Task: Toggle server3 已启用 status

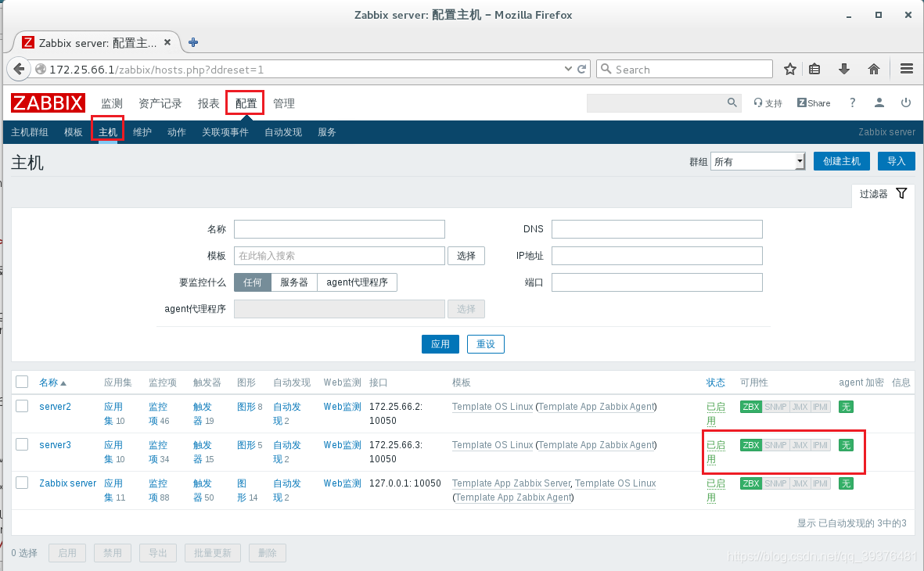Action: tap(715, 452)
